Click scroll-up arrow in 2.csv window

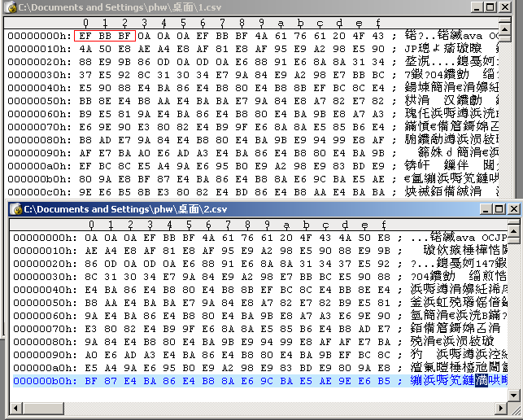point(514,231)
